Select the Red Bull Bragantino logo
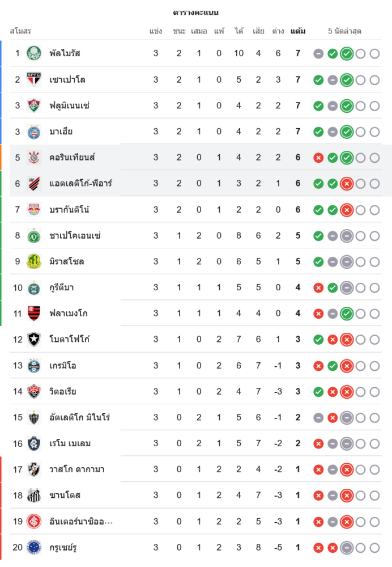The width and height of the screenshot is (392, 567). click(34, 210)
